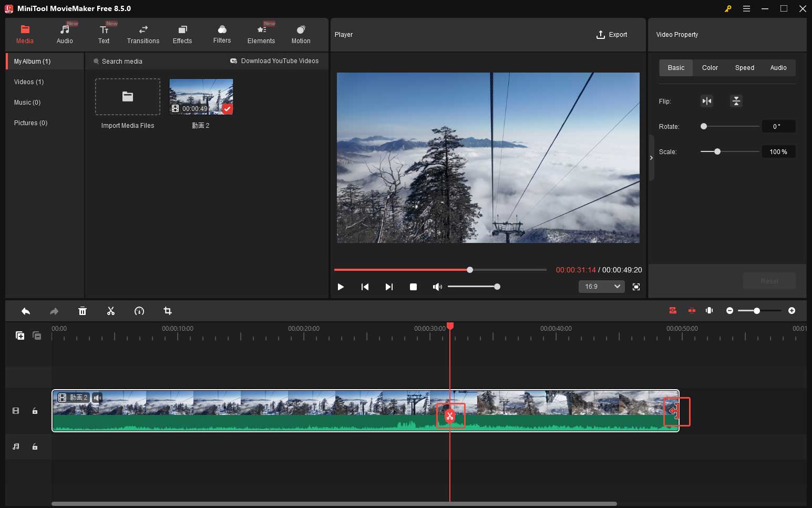The image size is (812, 508).
Task: Open the Motion effects panel
Action: [301, 34]
